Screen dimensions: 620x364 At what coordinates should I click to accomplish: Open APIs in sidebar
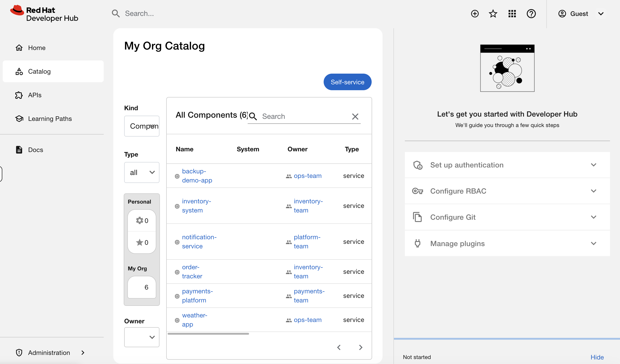tap(53, 95)
